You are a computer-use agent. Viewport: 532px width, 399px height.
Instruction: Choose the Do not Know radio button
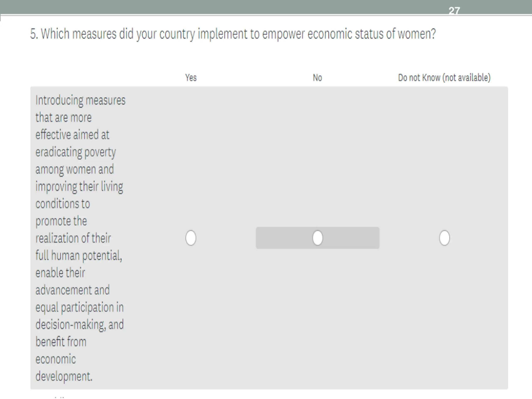444,238
